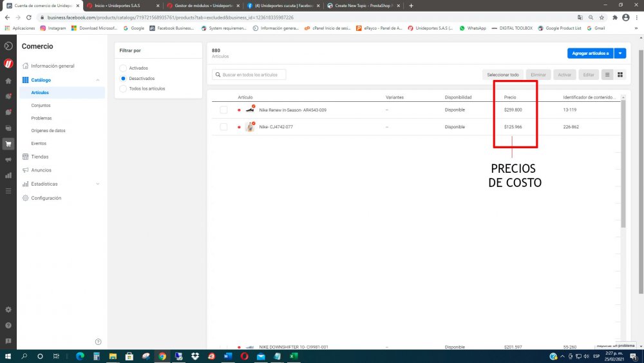Open Excel from the Windows taskbar
The width and height of the screenshot is (644, 363).
[294, 356]
